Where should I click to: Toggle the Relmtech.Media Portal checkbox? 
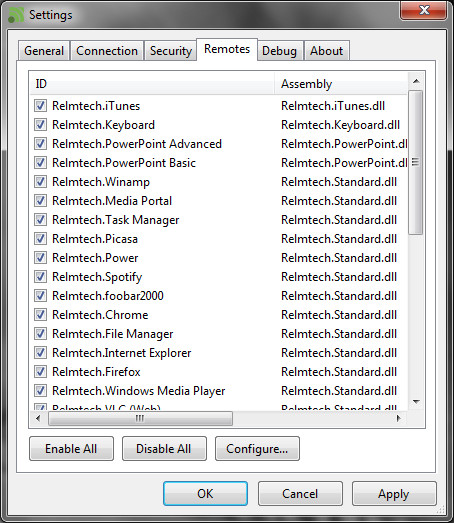40,201
